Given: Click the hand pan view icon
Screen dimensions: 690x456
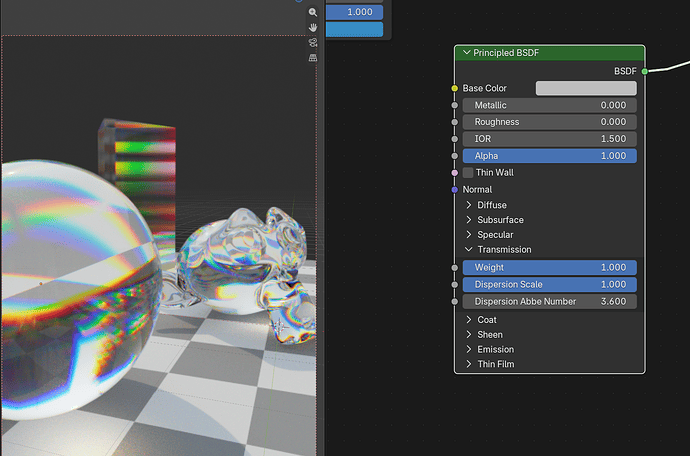Looking at the screenshot, I should 313,27.
